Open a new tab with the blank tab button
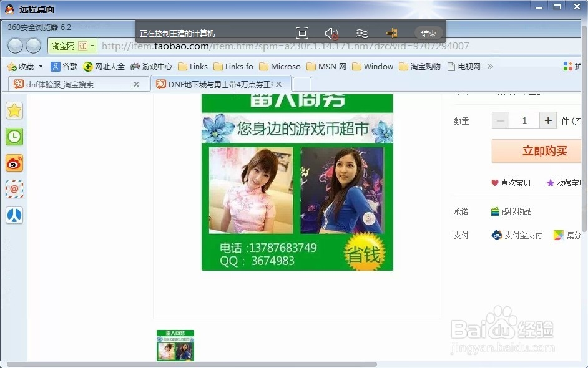This screenshot has height=368, width=588. coord(301,84)
